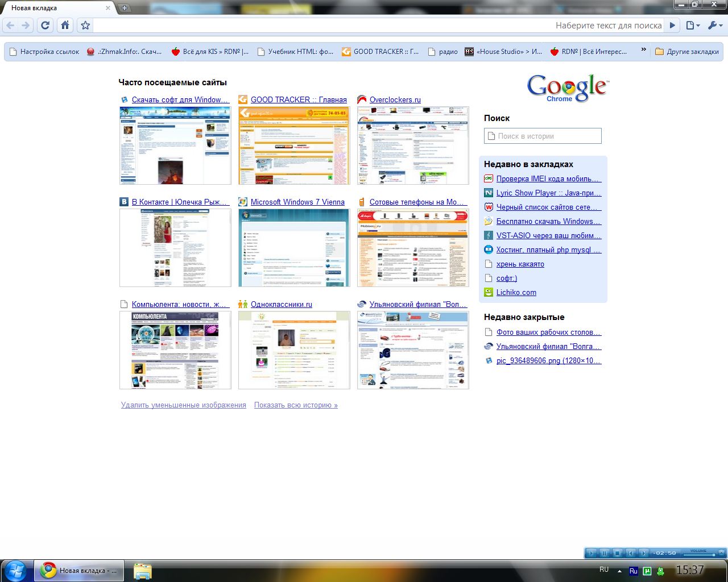Screen dimensions: 728x582
Task: Open Черный список сайтов bookmark
Action: click(x=549, y=207)
